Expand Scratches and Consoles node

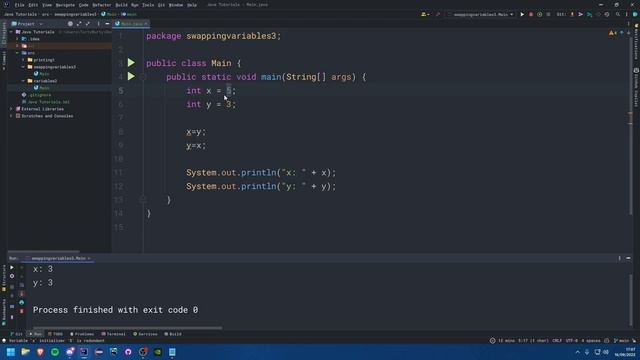[x=11, y=116]
